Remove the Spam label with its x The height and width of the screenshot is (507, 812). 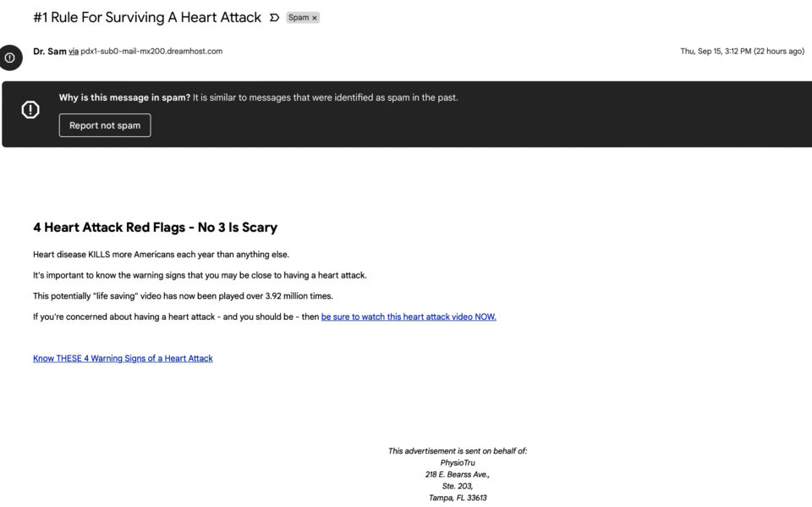(315, 18)
